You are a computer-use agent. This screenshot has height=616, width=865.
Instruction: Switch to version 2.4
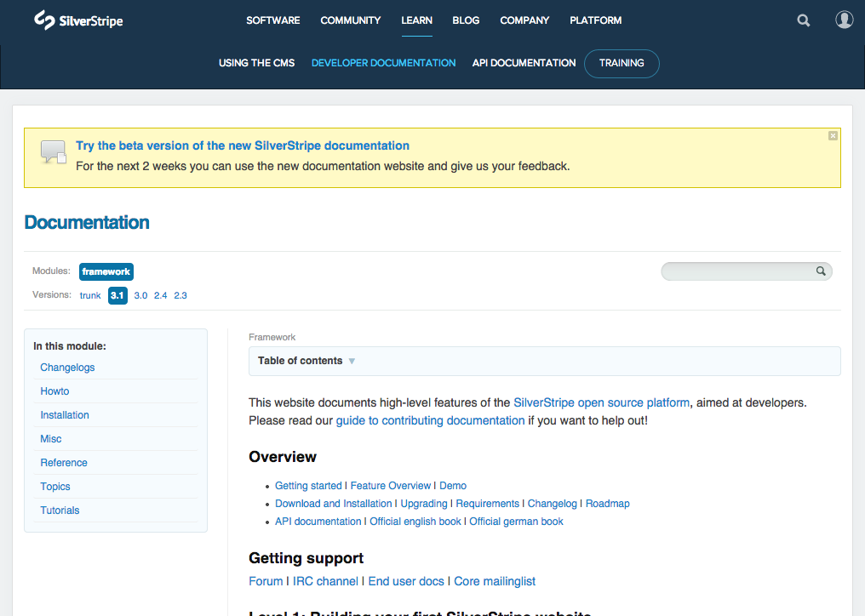[161, 295]
